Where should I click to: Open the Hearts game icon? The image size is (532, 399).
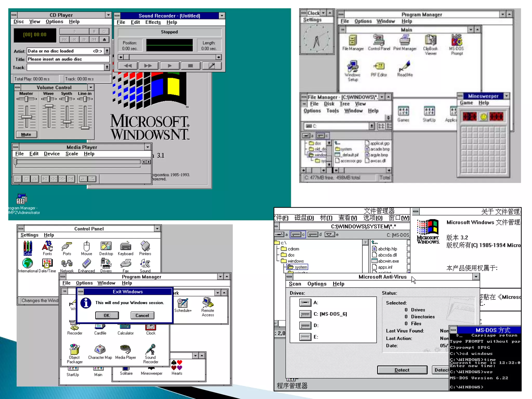point(177,365)
